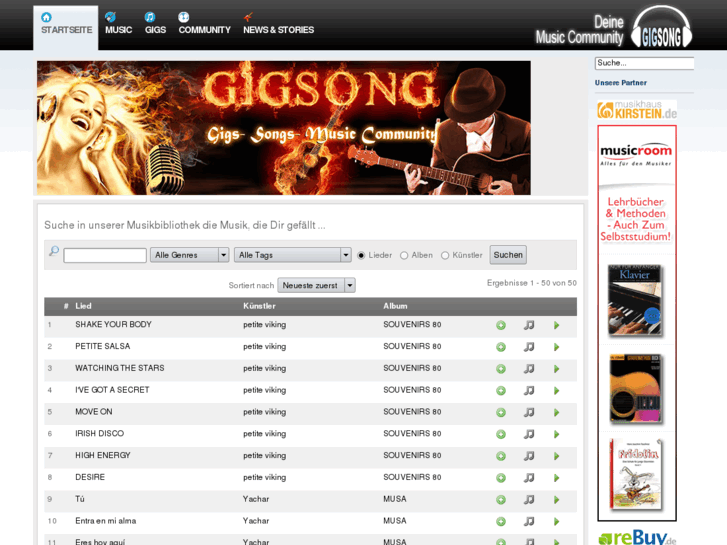This screenshot has height=545, width=727.
Task: Click into the music library search field
Action: point(105,256)
